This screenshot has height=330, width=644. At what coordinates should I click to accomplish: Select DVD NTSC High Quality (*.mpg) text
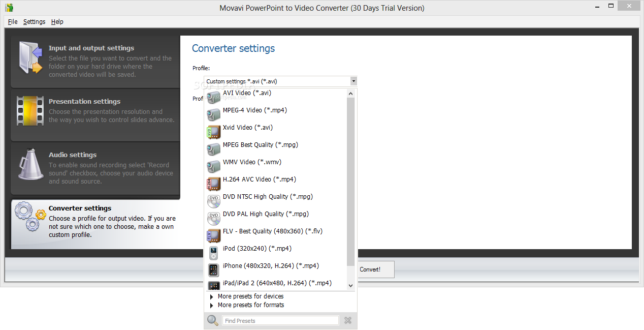click(268, 197)
